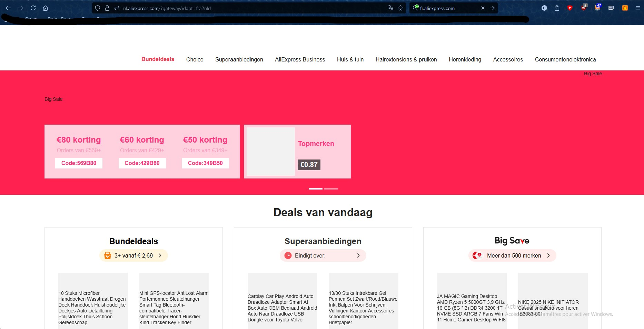
Task: Open the Huis & tuin category
Action: (350, 59)
